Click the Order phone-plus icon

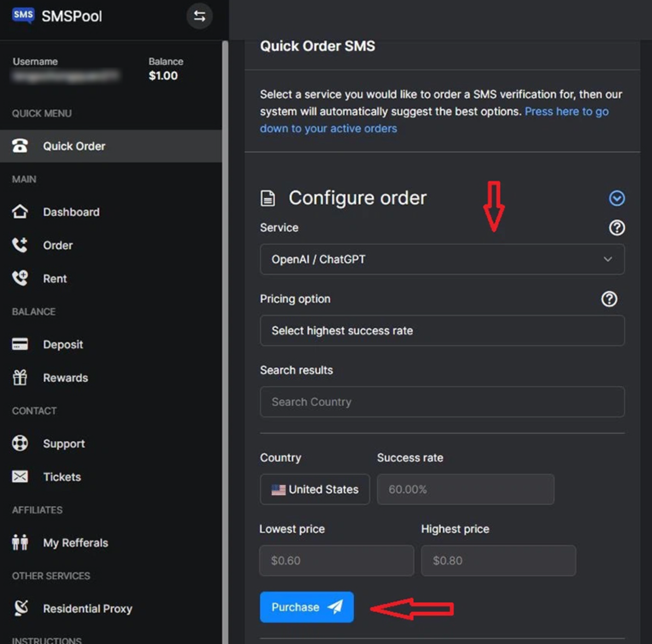tap(20, 245)
